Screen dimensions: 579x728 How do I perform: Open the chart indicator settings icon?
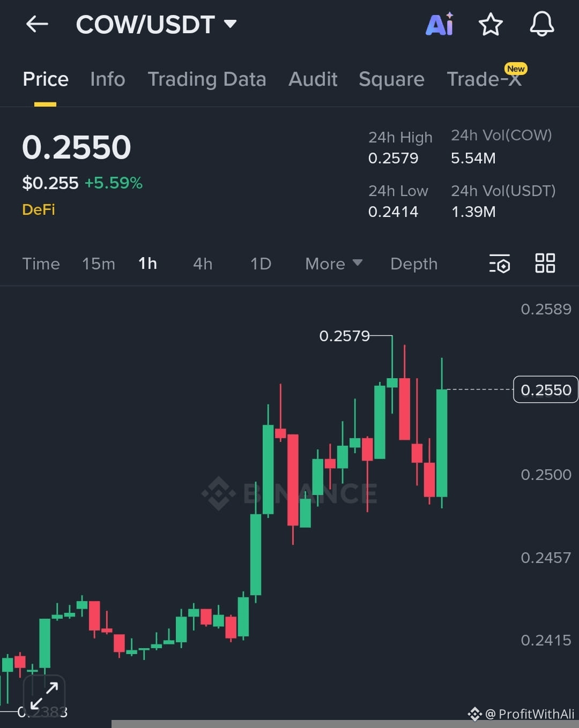499,263
